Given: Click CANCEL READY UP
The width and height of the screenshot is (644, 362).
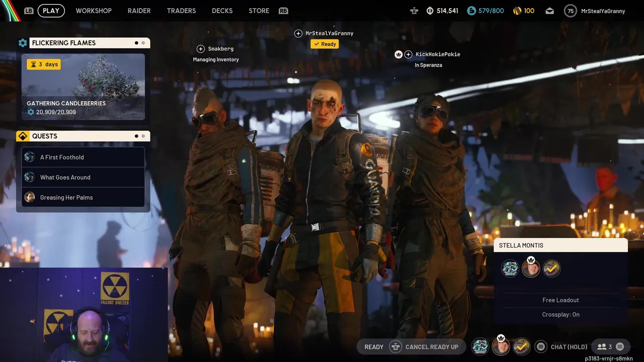Looking at the screenshot, I should point(432,347).
